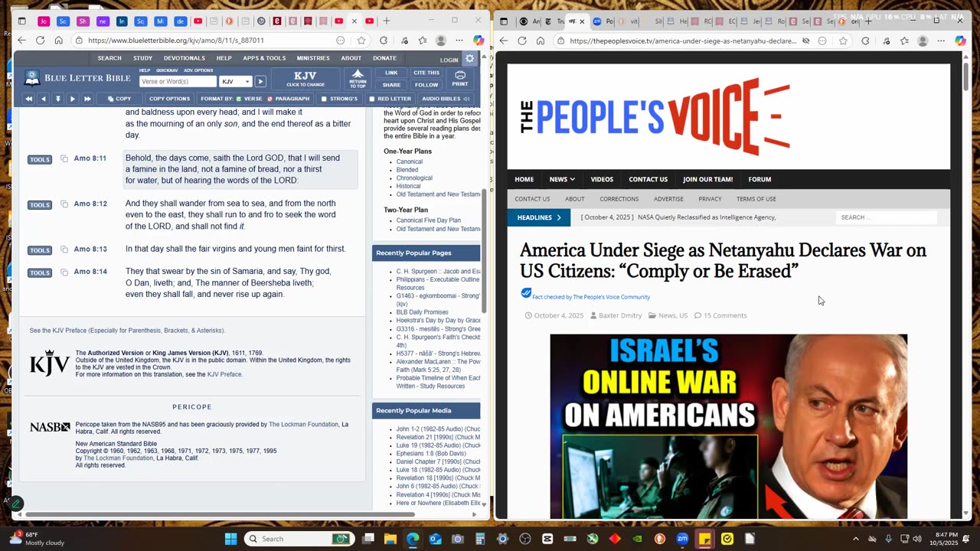
Task: Open Tools for Amos 8:13
Action: pos(40,249)
